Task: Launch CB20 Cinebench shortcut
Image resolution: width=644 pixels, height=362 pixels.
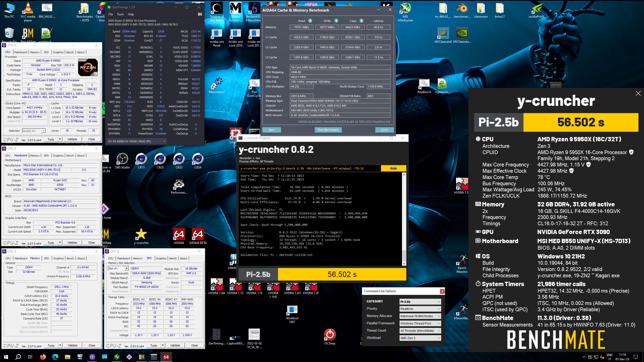Action: [160, 161]
